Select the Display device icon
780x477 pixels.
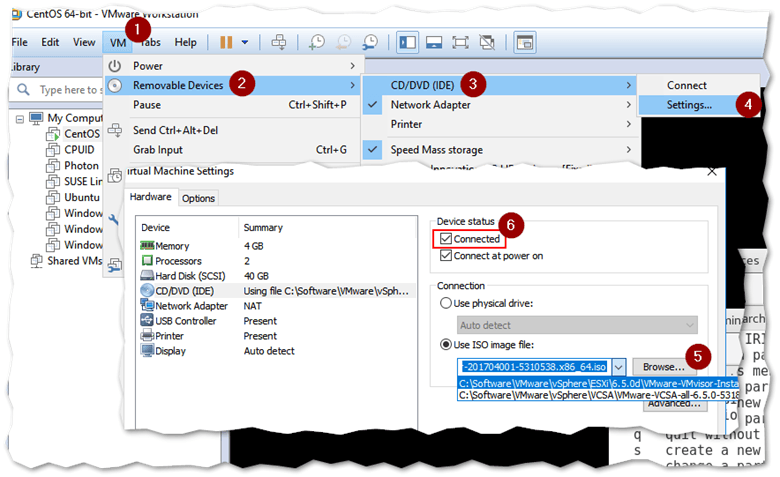pos(147,350)
